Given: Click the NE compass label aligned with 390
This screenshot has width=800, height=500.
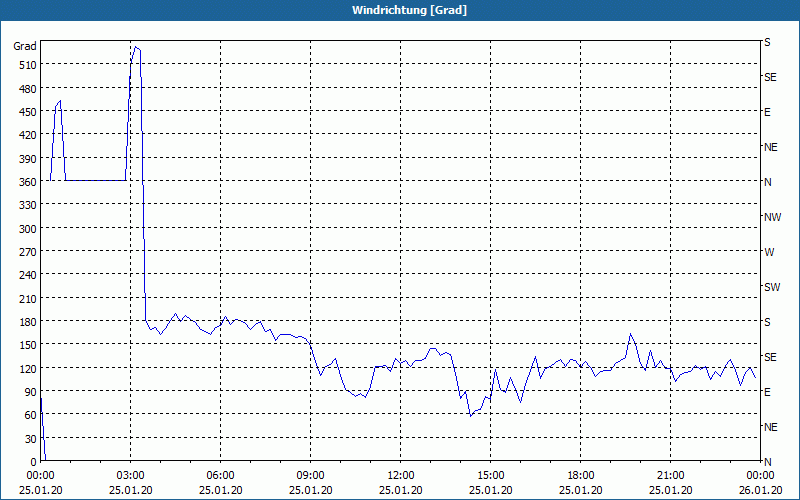Looking at the screenshot, I should (x=770, y=147).
